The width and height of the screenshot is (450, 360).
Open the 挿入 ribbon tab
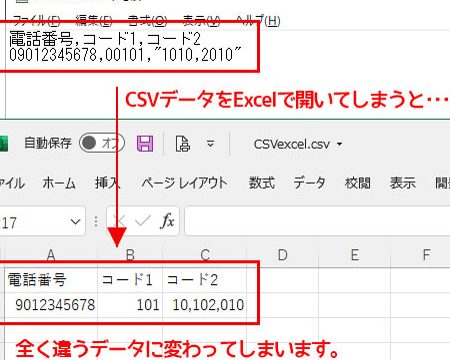107,183
